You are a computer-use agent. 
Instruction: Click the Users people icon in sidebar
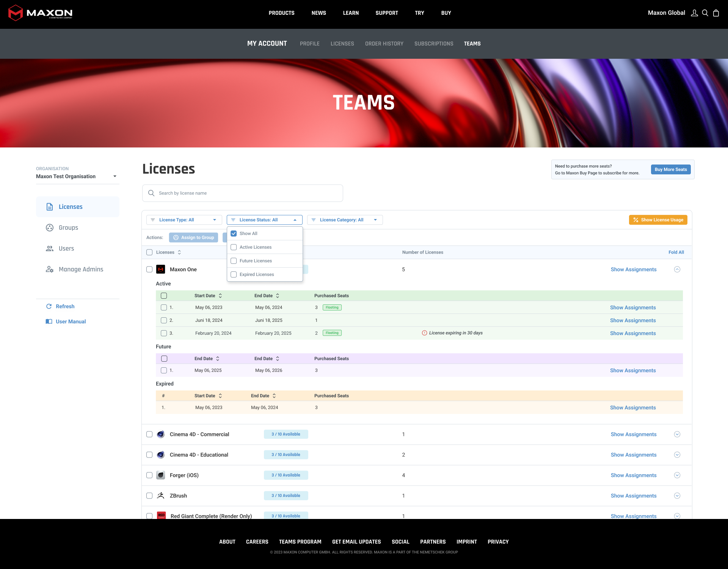tap(50, 248)
